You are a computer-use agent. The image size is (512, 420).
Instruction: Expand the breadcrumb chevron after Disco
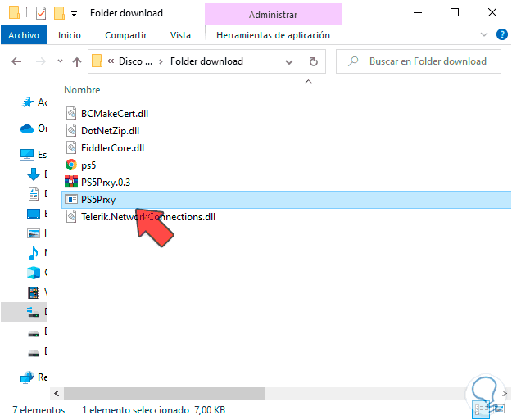pyautogui.click(x=161, y=61)
